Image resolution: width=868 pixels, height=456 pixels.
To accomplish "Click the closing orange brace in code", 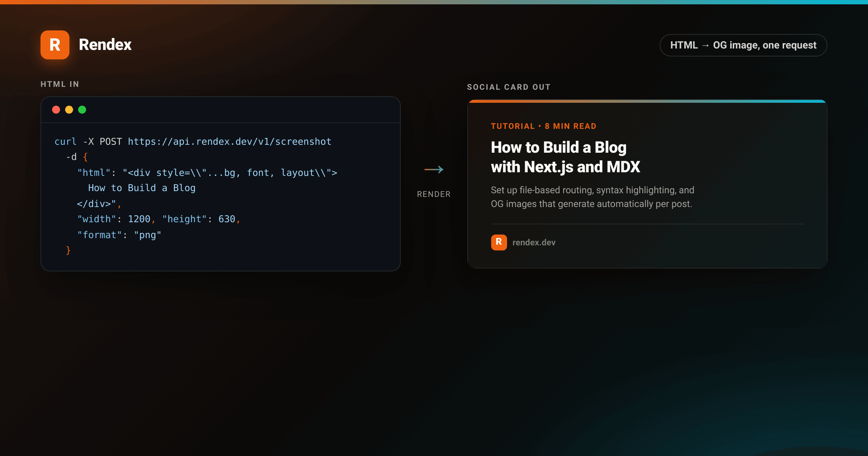I will [68, 250].
